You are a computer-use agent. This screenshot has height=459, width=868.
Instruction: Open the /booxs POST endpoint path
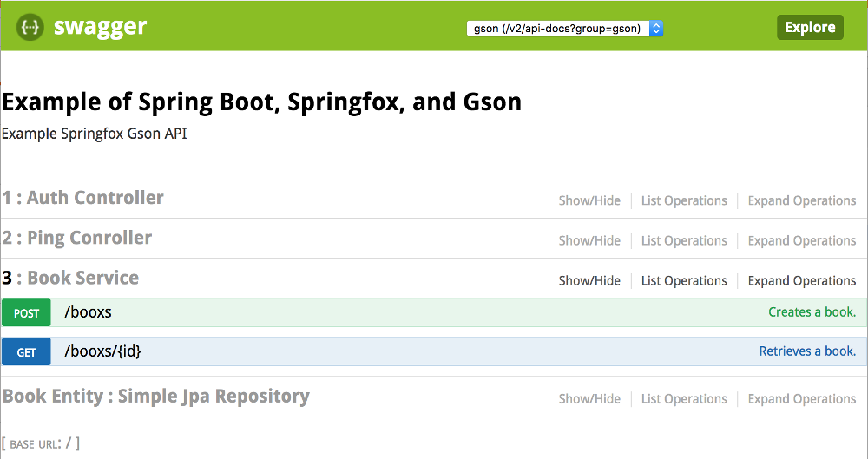[x=88, y=312]
